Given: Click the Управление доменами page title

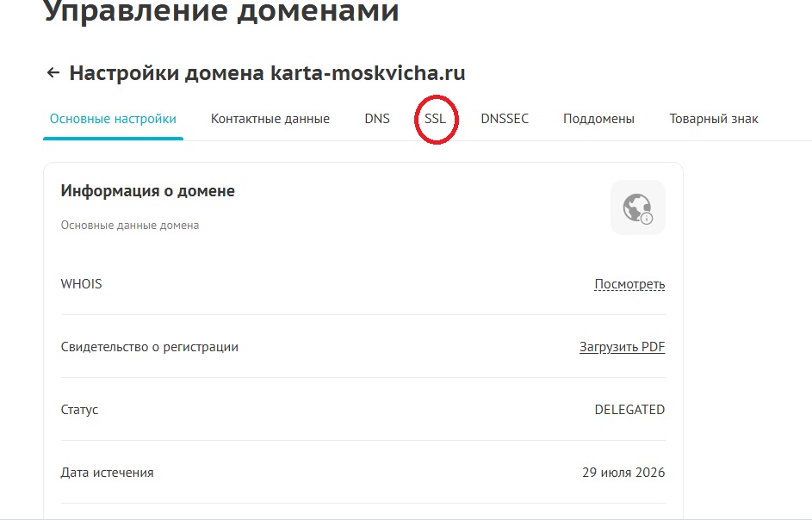Looking at the screenshot, I should coord(221,12).
